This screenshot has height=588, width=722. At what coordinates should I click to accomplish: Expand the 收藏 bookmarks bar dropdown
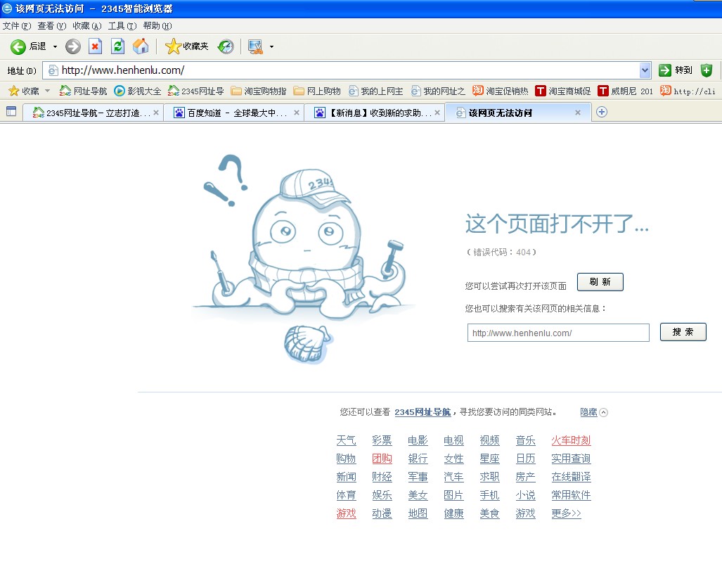point(47,91)
